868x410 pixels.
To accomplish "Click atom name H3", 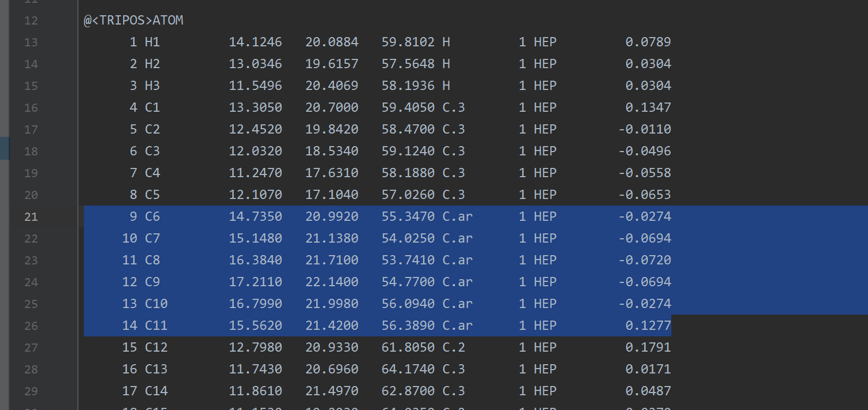I will (153, 86).
